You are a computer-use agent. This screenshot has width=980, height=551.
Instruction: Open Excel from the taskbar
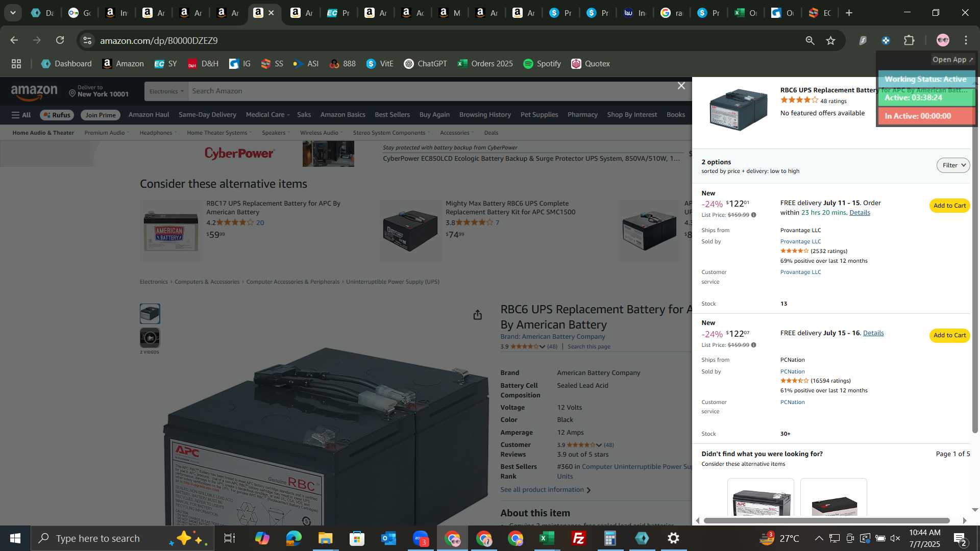(x=547, y=538)
